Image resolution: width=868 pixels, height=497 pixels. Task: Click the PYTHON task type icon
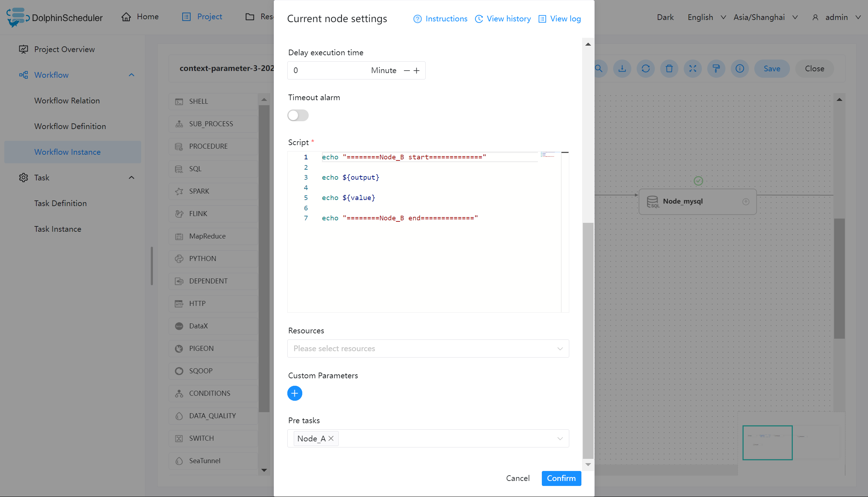pyautogui.click(x=179, y=258)
